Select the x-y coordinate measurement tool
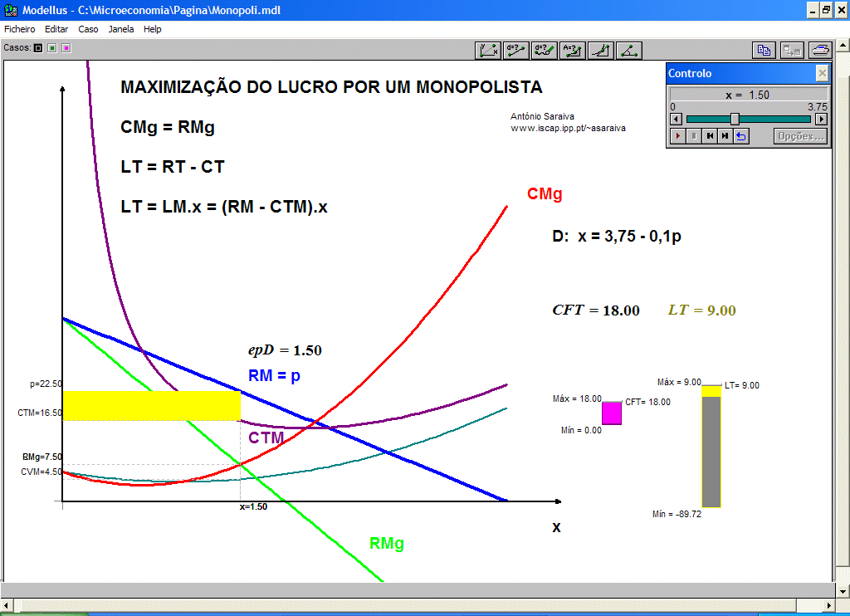 488,51
